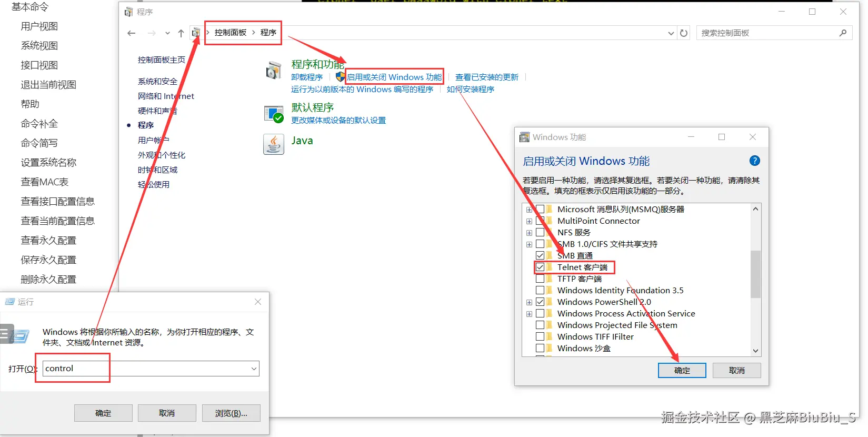The height and width of the screenshot is (437, 868).
Task: Click the Forward arrow in the Control Panel window
Action: pyautogui.click(x=152, y=33)
